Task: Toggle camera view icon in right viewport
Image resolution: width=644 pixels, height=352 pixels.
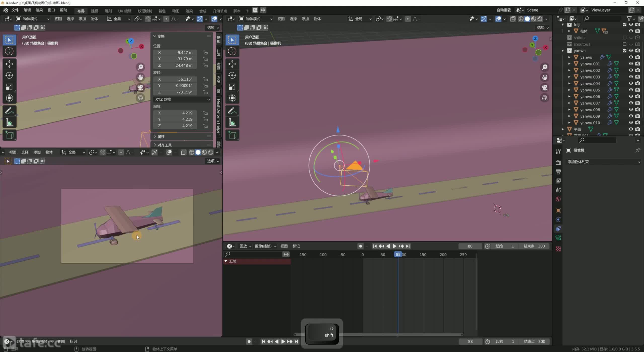Action: 545,88
